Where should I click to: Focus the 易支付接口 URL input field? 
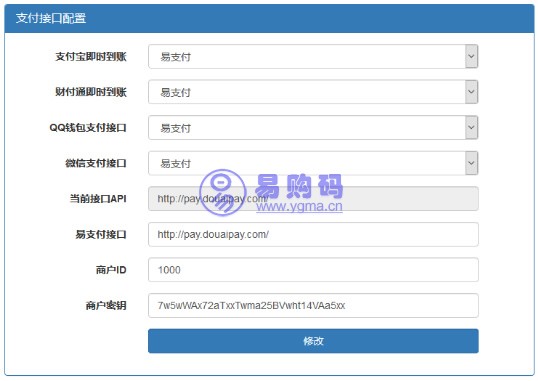click(x=313, y=234)
